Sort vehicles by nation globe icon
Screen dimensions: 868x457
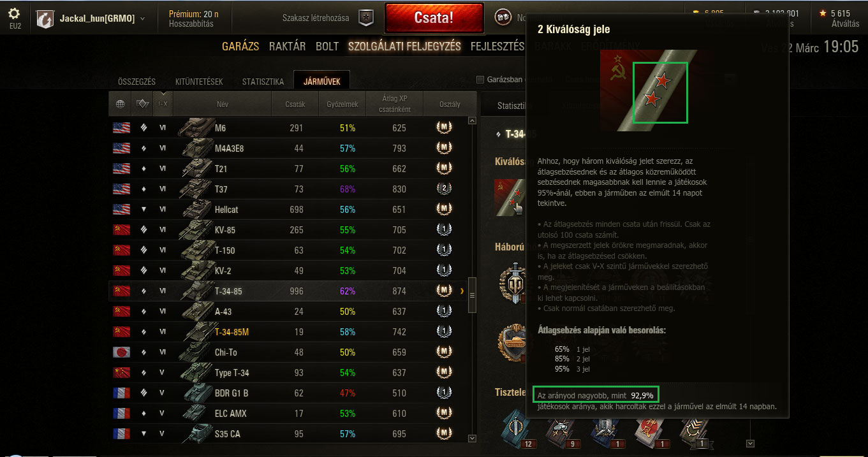coord(120,104)
